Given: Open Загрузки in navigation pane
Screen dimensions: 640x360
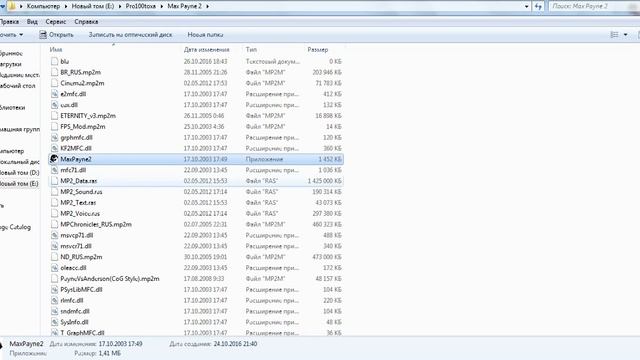Looking at the screenshot, I should click(11, 64).
